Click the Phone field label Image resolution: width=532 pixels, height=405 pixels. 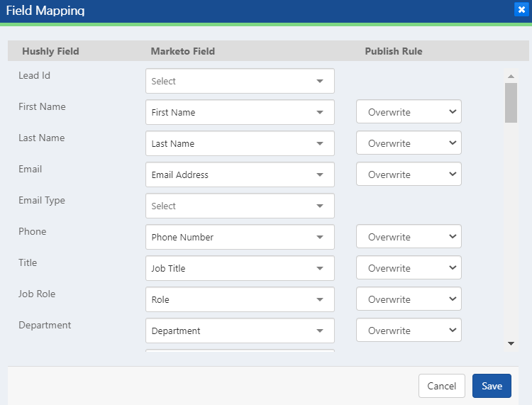click(32, 231)
